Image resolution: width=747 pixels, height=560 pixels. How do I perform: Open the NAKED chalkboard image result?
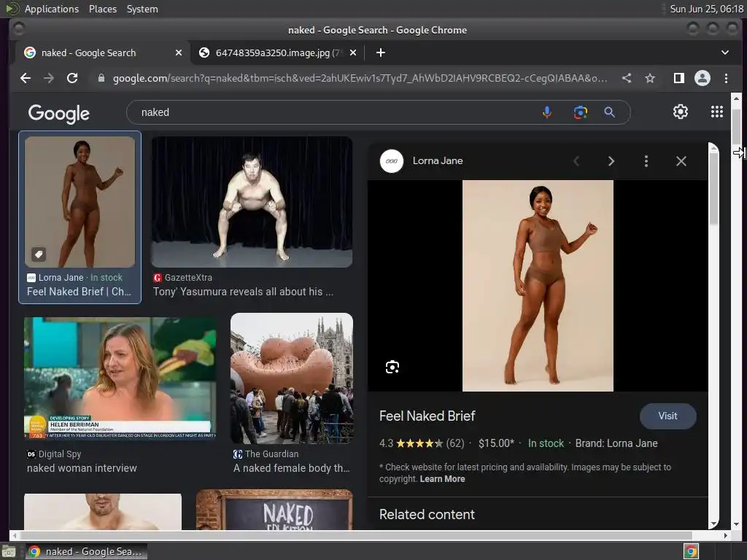coord(274,510)
